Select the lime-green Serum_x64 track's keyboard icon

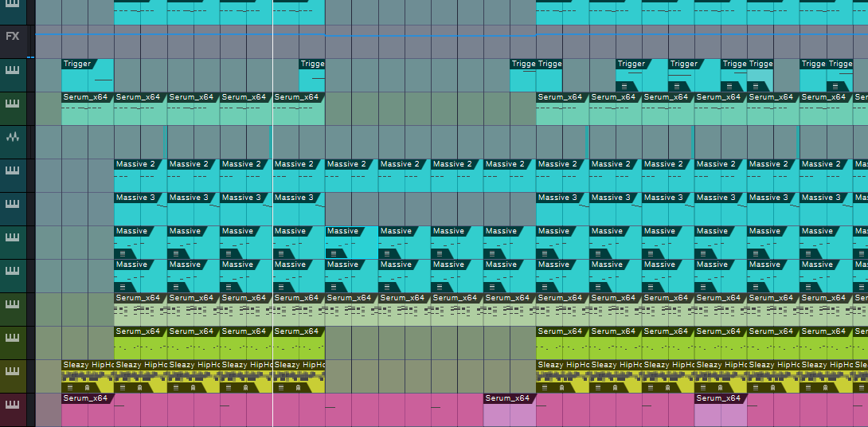tap(12, 337)
